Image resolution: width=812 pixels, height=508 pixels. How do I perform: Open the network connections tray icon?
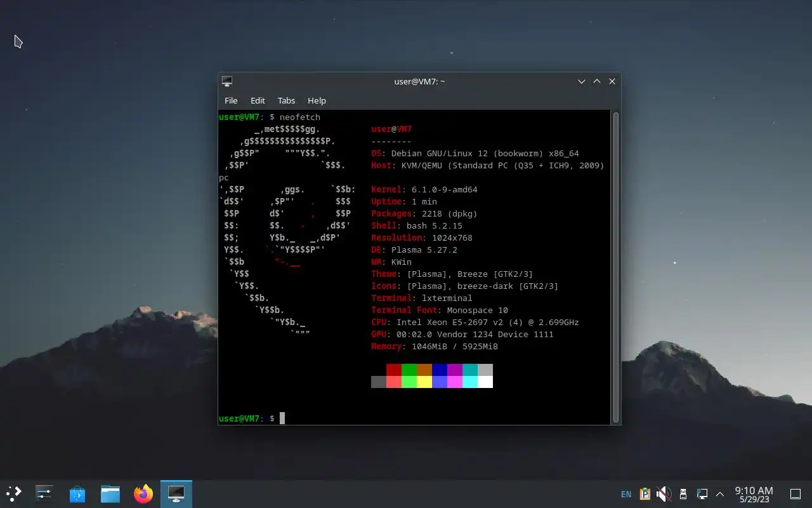click(x=702, y=494)
